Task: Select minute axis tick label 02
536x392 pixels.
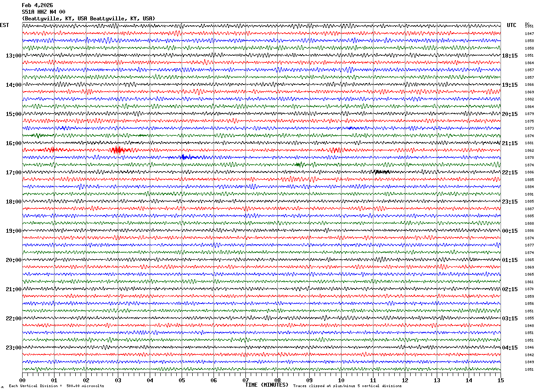Action: coord(86,380)
